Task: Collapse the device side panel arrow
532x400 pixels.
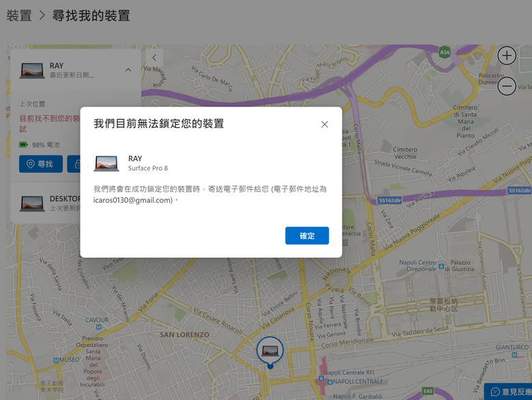Action: point(154,58)
